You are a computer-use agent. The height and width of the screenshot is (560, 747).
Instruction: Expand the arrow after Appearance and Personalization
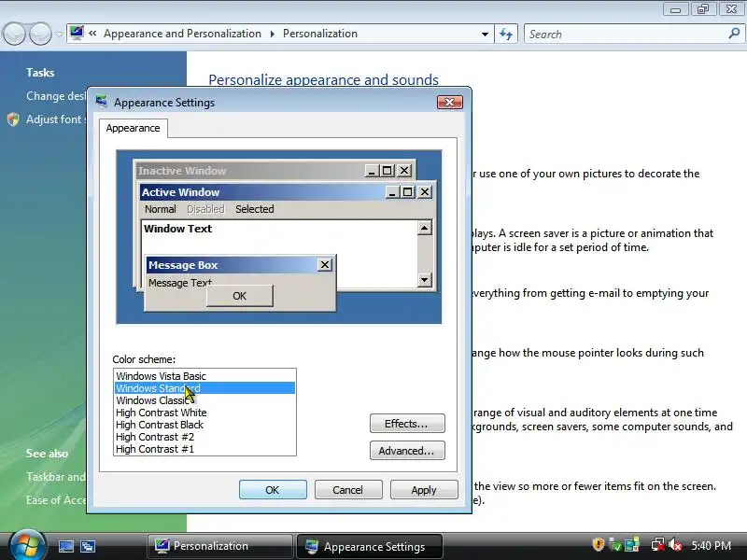pos(272,34)
